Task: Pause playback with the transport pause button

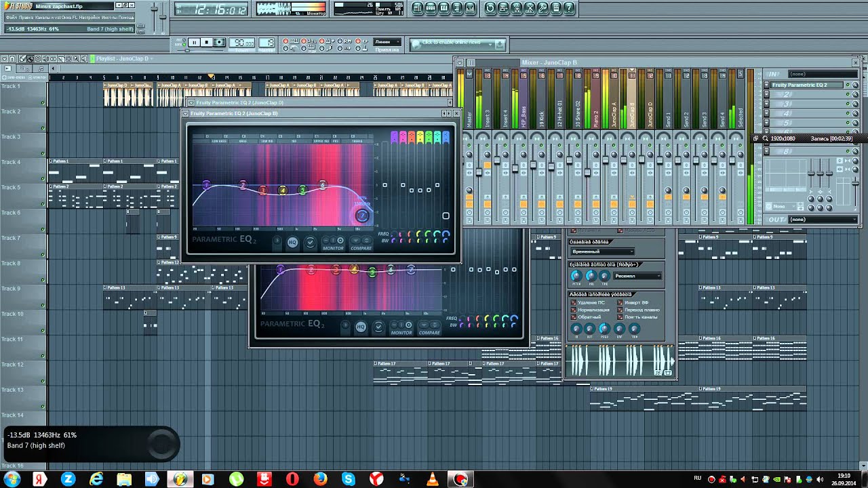Action: (x=194, y=42)
